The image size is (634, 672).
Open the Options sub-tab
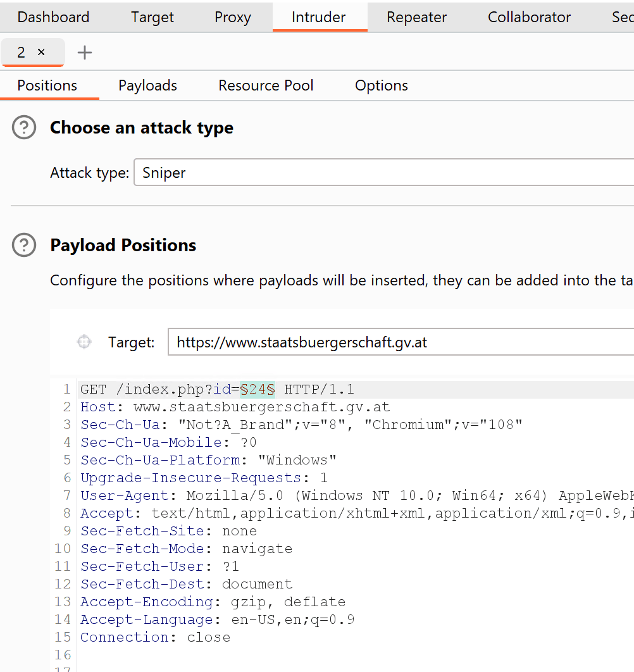(x=381, y=85)
